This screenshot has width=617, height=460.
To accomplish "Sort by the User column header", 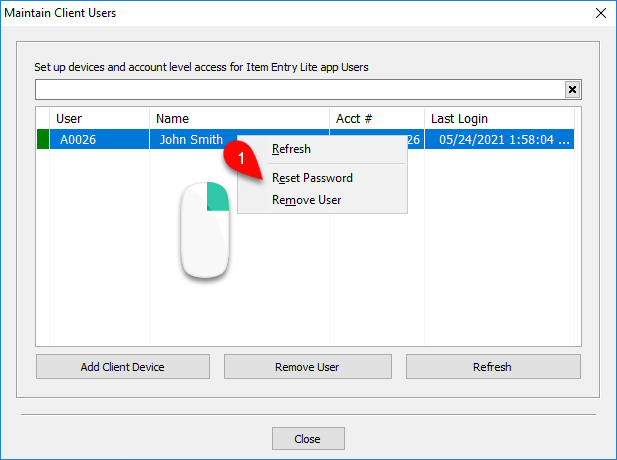I will [x=100, y=118].
